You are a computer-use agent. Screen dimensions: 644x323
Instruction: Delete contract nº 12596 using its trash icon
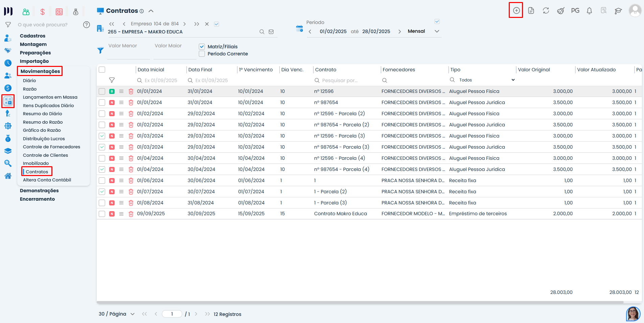click(x=131, y=91)
